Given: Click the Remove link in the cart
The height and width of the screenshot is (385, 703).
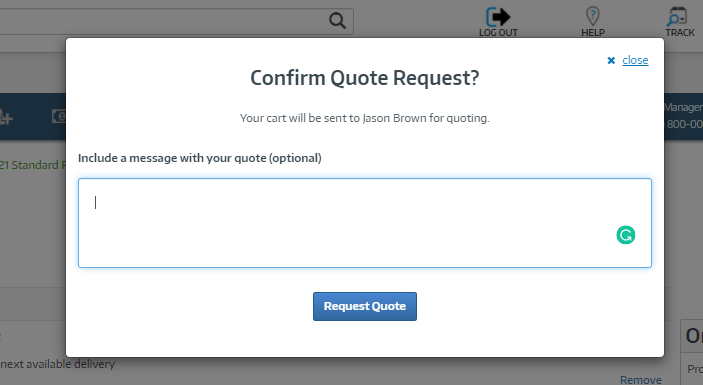Looking at the screenshot, I should point(641,380).
